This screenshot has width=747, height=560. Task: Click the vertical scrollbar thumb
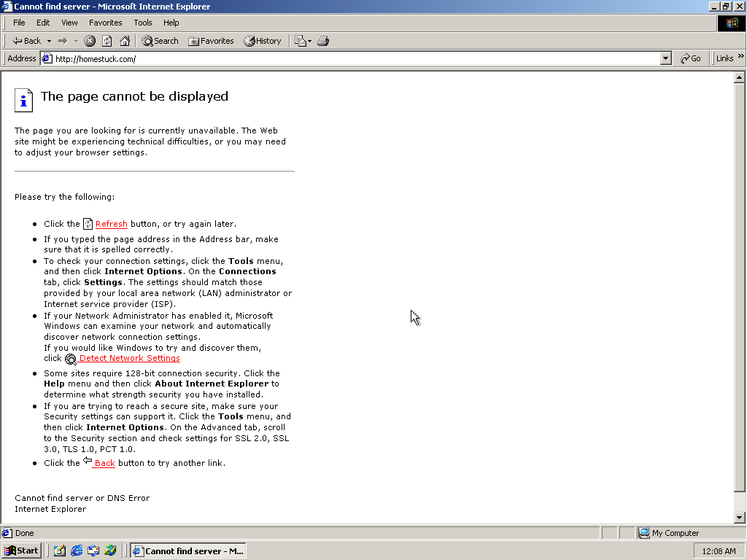pyautogui.click(x=740, y=287)
